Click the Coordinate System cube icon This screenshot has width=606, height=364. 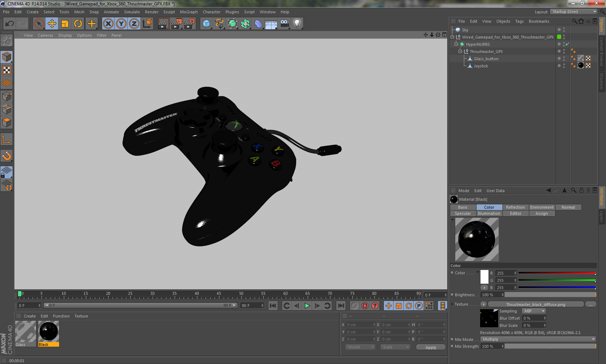click(x=147, y=24)
